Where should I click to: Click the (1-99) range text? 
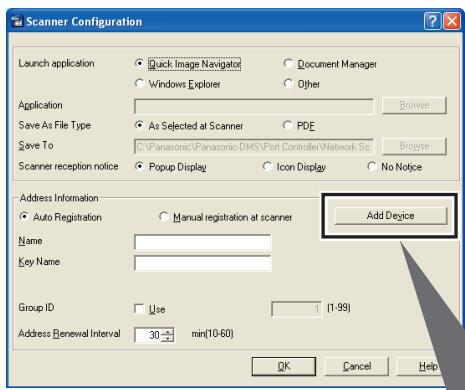(x=339, y=307)
